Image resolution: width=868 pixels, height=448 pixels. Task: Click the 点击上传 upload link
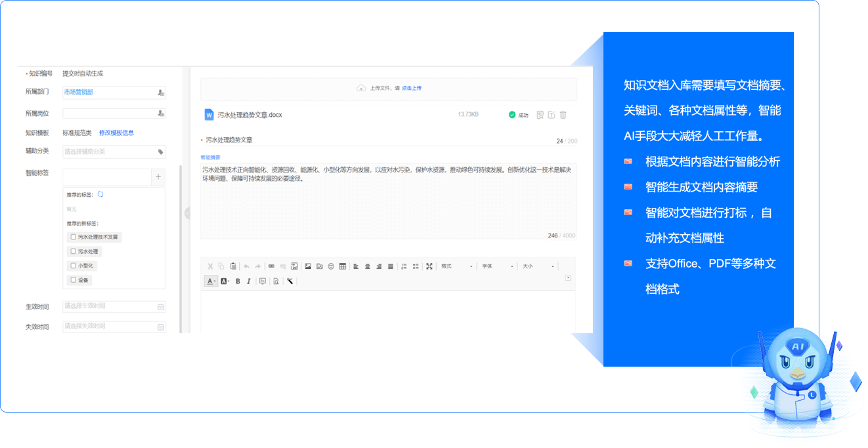[412, 88]
